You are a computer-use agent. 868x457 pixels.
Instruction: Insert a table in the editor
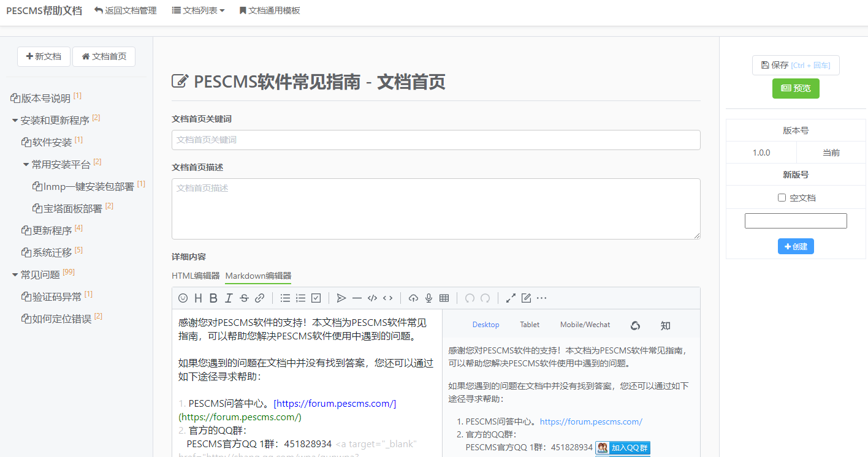click(444, 298)
